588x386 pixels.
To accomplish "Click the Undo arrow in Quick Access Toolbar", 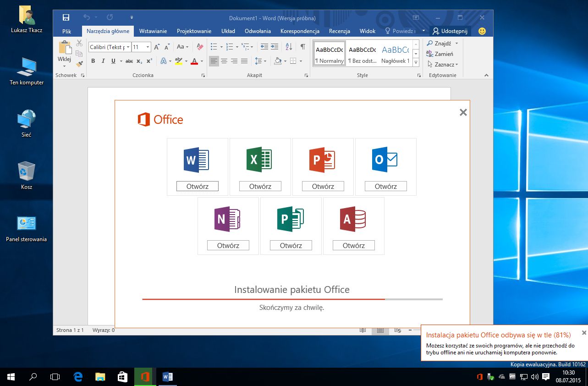I will click(x=87, y=17).
